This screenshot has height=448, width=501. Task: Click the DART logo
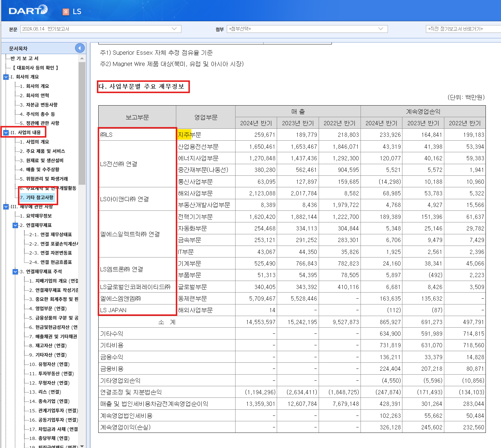pyautogui.click(x=28, y=10)
